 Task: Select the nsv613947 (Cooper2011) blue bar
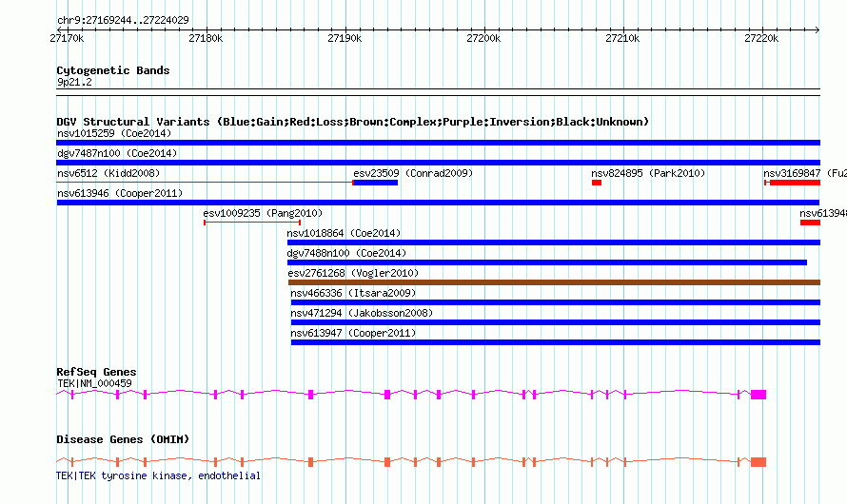pyautogui.click(x=555, y=342)
